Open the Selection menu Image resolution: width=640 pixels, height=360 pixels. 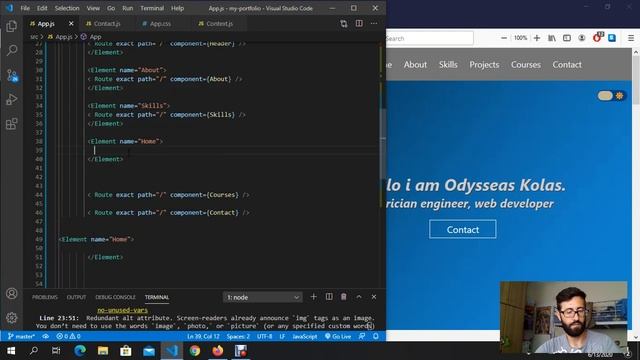[x=67, y=8]
